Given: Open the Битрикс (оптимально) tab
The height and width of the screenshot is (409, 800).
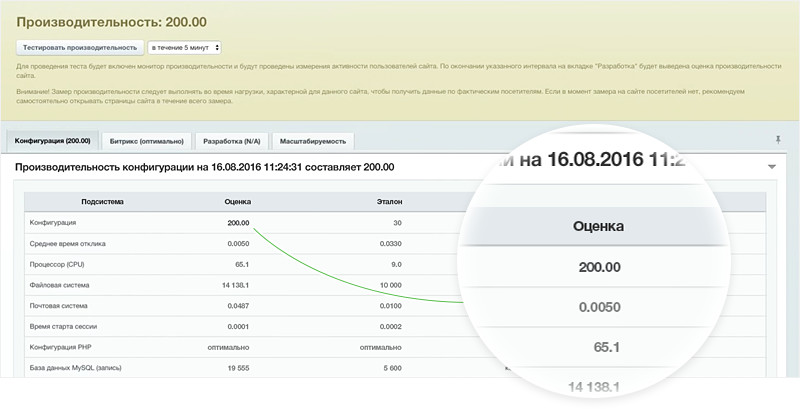Looking at the screenshot, I should (x=147, y=141).
